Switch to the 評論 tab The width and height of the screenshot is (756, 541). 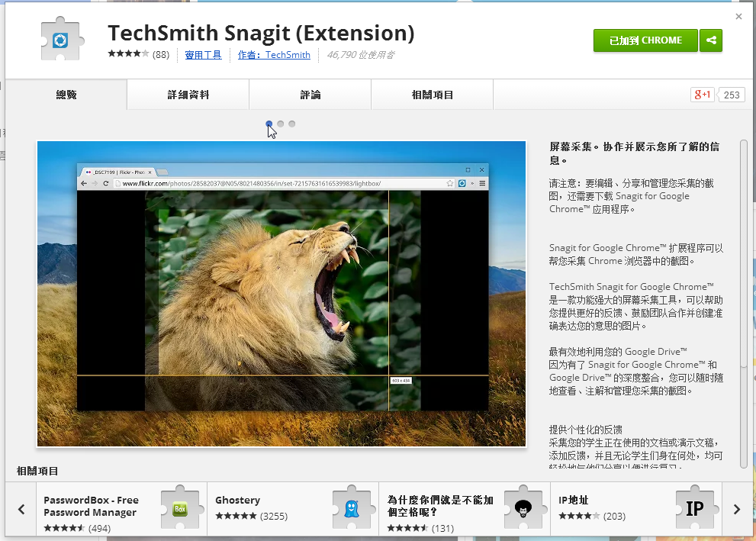click(x=310, y=95)
